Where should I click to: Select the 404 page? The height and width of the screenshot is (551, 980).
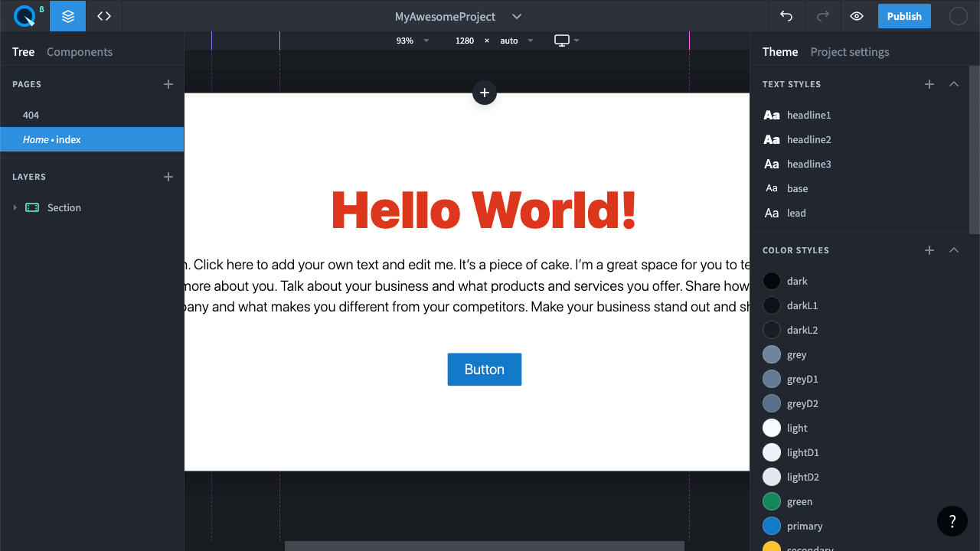[x=31, y=115]
